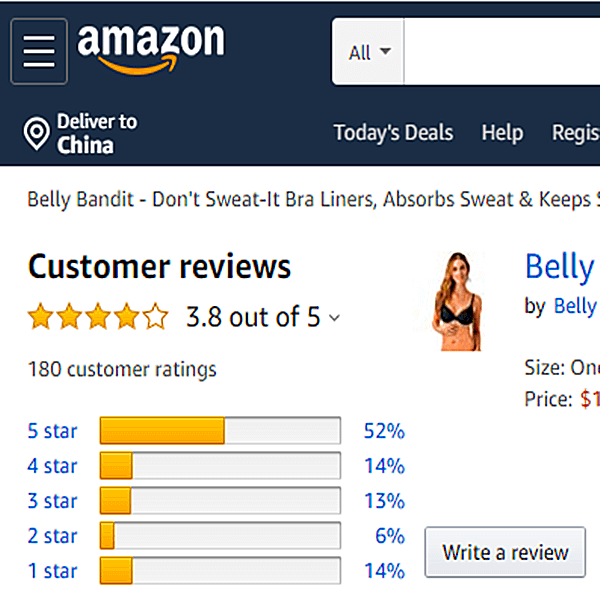Image resolution: width=600 pixels, height=600 pixels.
Task: Click the Deliver to China location pin
Action: pos(37,134)
